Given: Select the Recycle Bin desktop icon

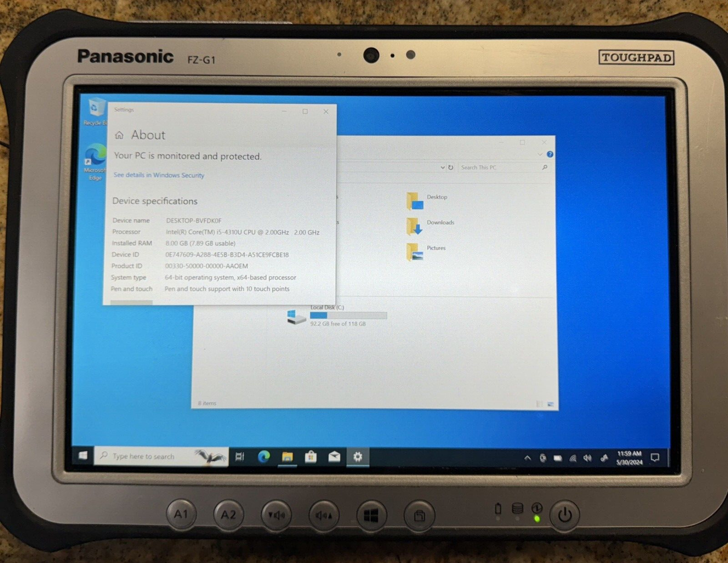Looking at the screenshot, I should point(95,112).
